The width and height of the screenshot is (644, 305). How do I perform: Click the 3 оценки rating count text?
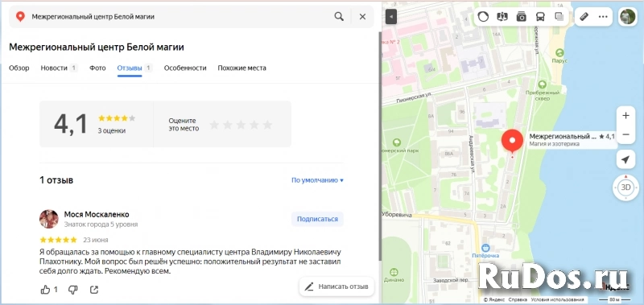pyautogui.click(x=112, y=131)
